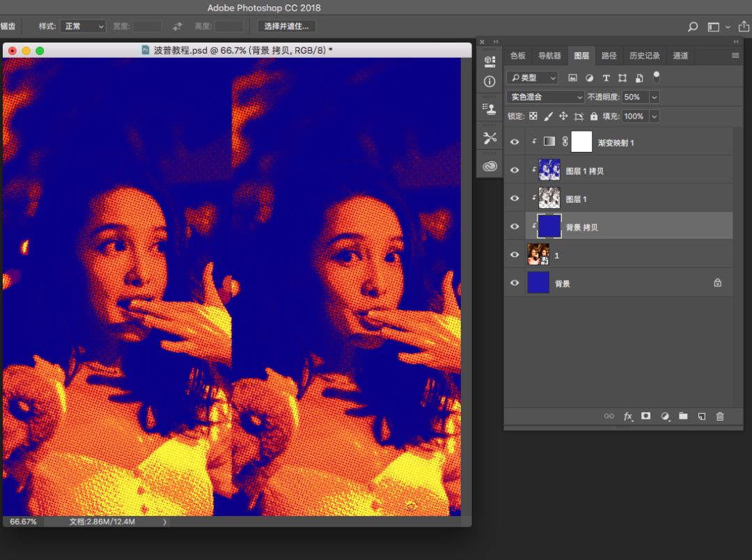Switch to the 路径 tab

tap(609, 56)
